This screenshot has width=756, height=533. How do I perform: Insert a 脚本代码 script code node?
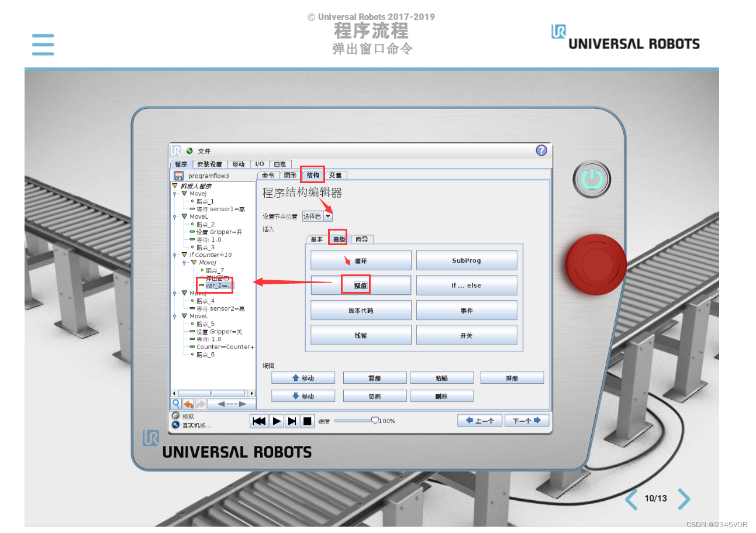(x=361, y=311)
